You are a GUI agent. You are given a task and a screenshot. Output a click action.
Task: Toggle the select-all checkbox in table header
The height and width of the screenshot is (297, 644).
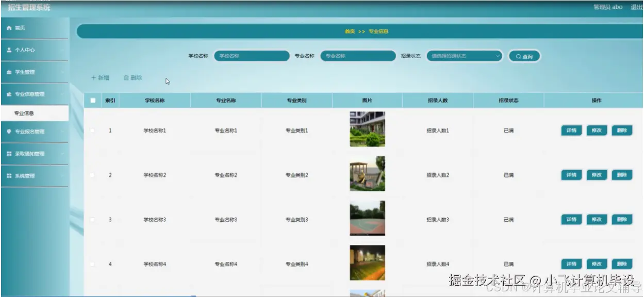pos(93,101)
